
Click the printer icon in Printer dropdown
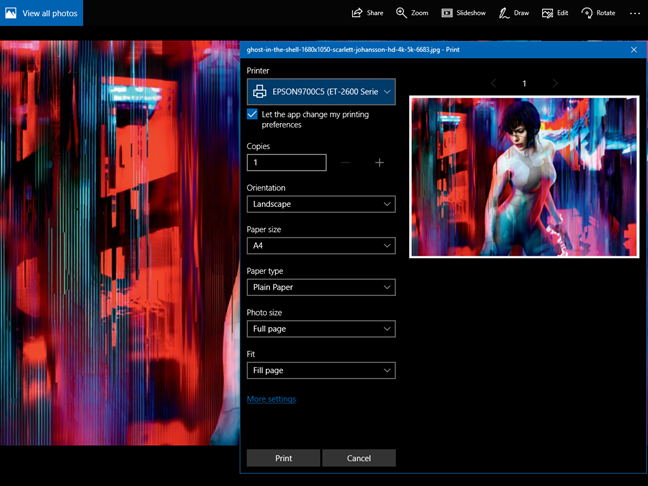point(260,92)
